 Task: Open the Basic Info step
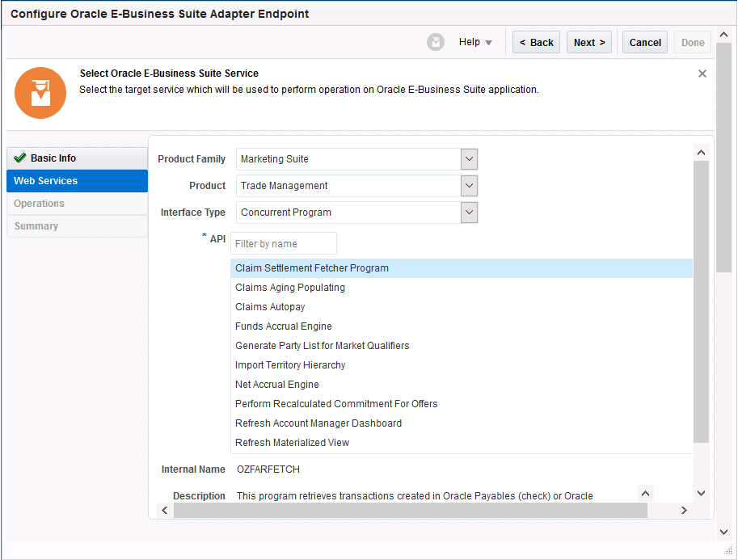click(x=77, y=158)
